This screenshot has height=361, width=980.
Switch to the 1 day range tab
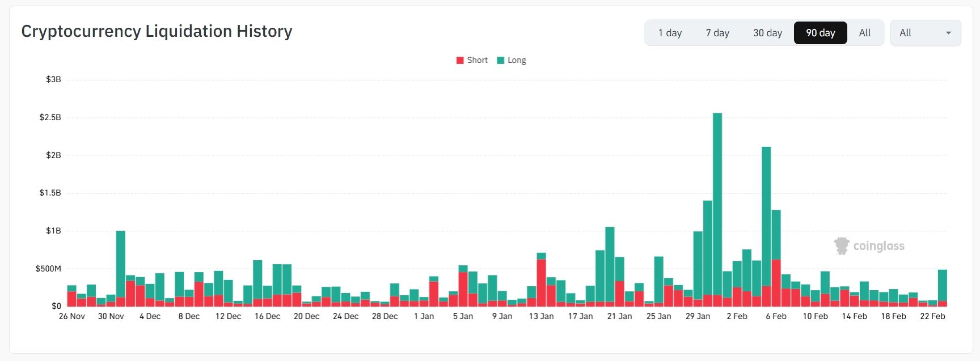coord(670,33)
